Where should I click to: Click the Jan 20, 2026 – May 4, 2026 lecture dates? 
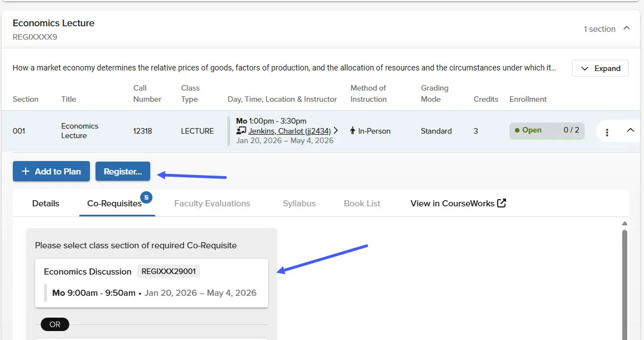[x=285, y=140]
